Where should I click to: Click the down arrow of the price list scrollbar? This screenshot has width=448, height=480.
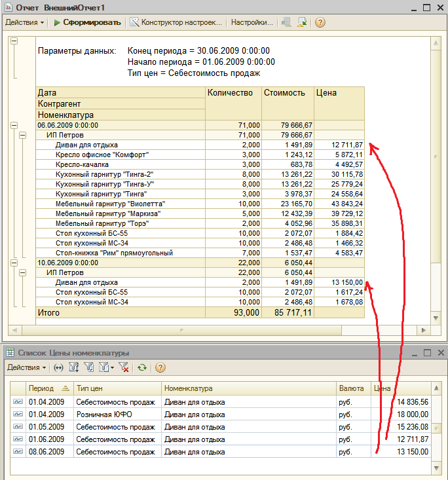[436, 468]
